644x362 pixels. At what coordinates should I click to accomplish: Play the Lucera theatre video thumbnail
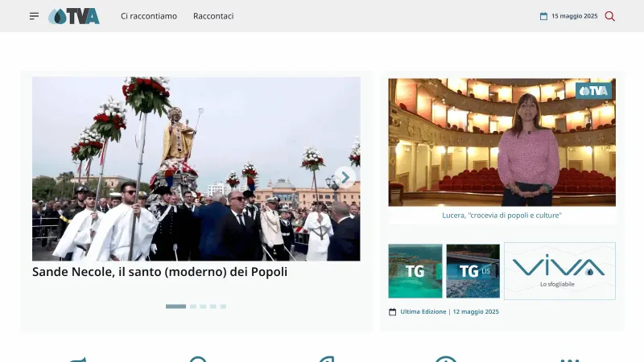click(x=502, y=142)
